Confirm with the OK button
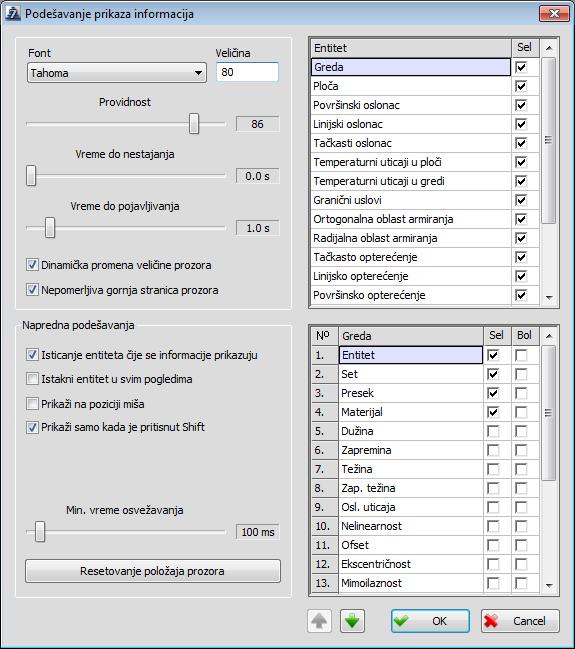Viewport: 575px width, 649px height. click(x=430, y=621)
